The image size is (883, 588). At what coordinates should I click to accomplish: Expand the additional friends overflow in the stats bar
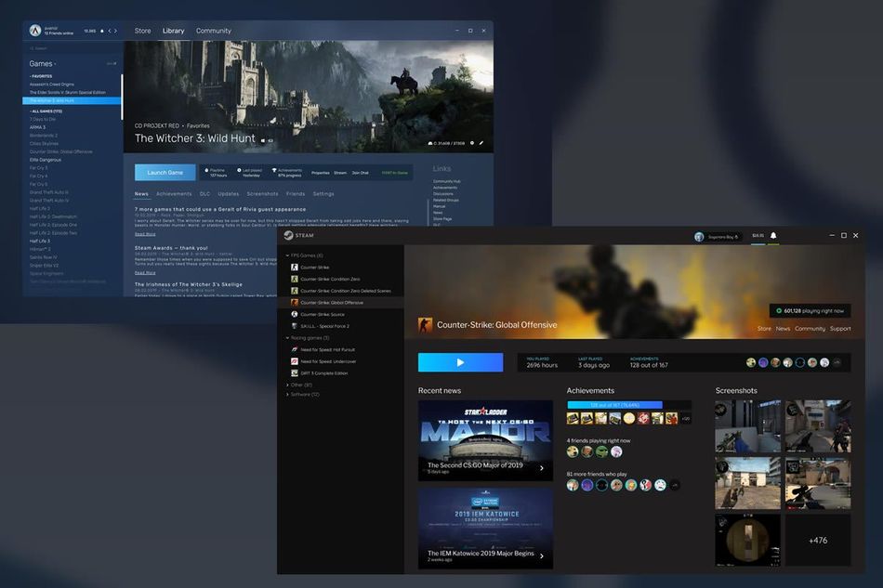pyautogui.click(x=837, y=363)
